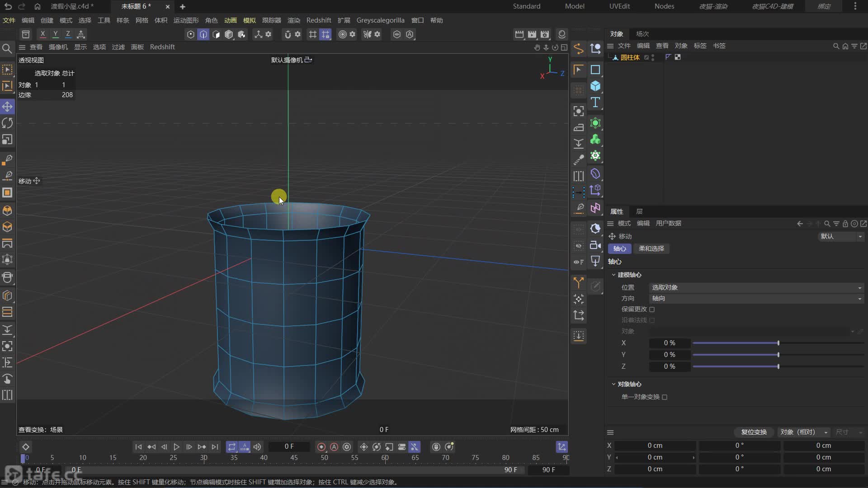
Task: Click the current frame 0 F field
Action: pyautogui.click(x=289, y=447)
